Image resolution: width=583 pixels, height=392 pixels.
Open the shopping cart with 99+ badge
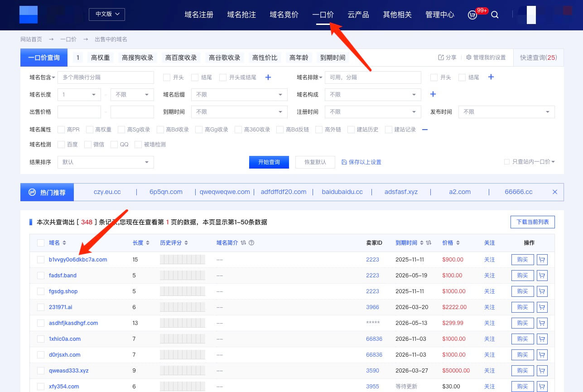click(x=472, y=15)
